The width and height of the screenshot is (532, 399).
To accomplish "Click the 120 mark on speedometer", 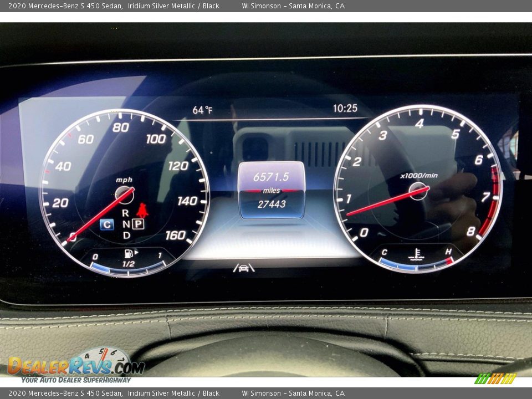I will click(178, 166).
